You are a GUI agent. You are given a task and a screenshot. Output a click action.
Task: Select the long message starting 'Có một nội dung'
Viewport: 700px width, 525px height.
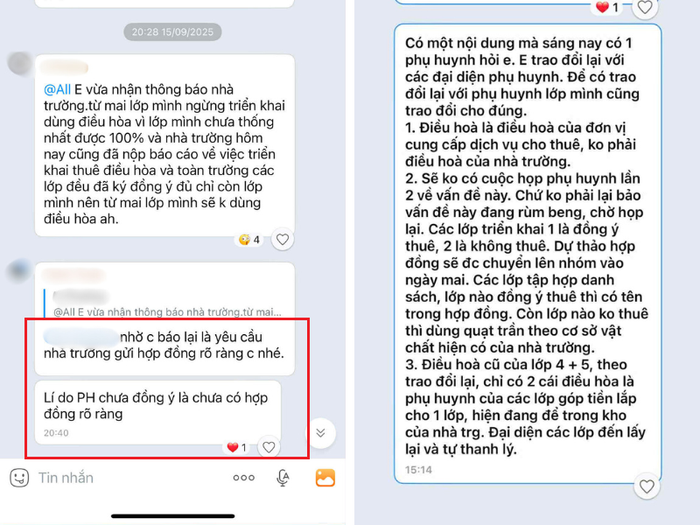pyautogui.click(x=528, y=253)
